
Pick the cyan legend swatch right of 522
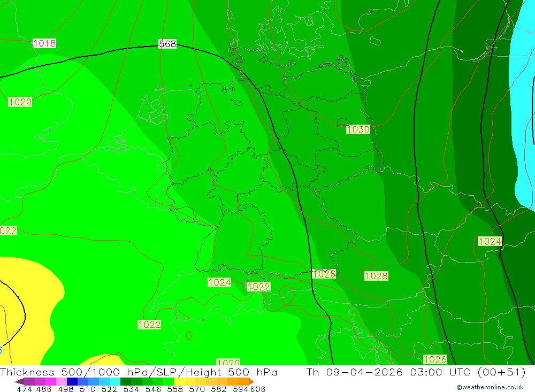115,381
